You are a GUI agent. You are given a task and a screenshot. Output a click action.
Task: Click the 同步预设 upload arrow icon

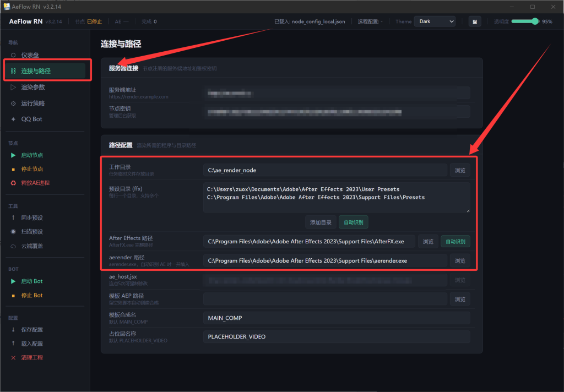pyautogui.click(x=13, y=218)
